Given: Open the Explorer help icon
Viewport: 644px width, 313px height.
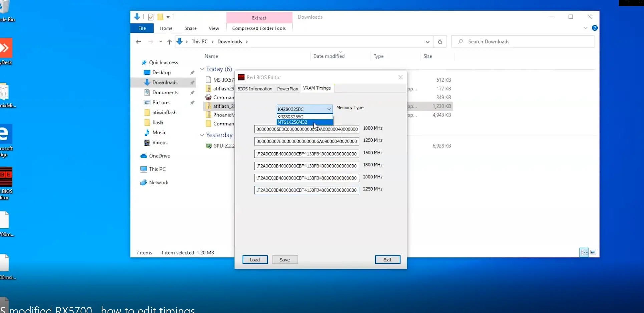Looking at the screenshot, I should point(594,28).
